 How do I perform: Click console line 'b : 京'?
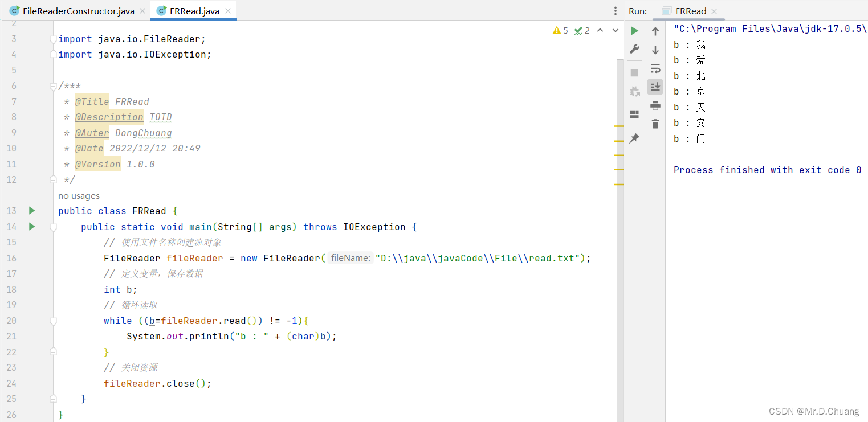click(690, 91)
